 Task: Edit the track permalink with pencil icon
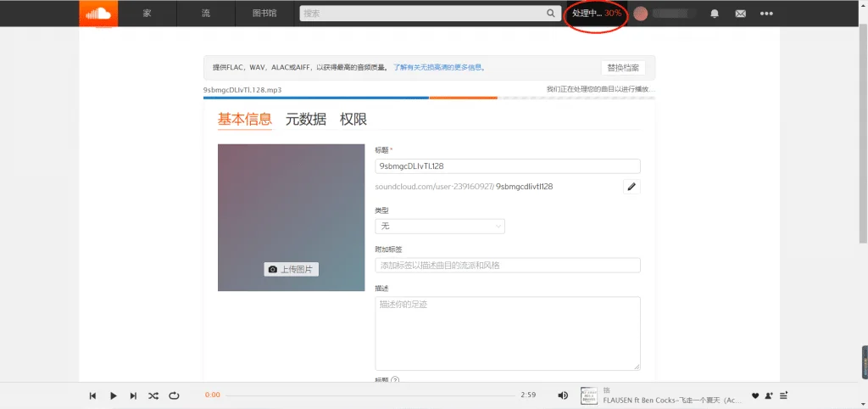point(632,187)
